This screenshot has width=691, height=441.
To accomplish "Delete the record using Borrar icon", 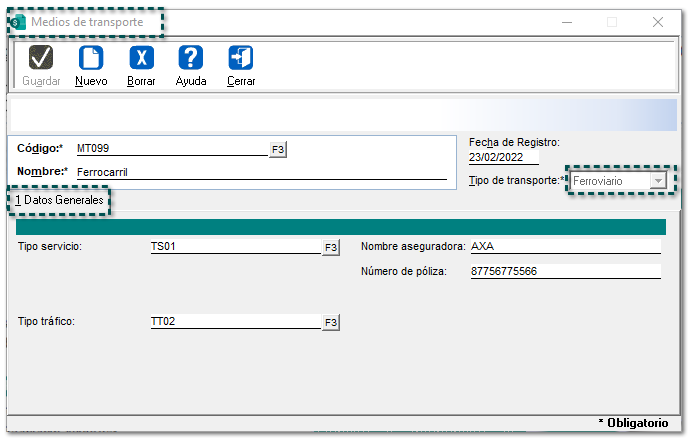I will pyautogui.click(x=141, y=59).
